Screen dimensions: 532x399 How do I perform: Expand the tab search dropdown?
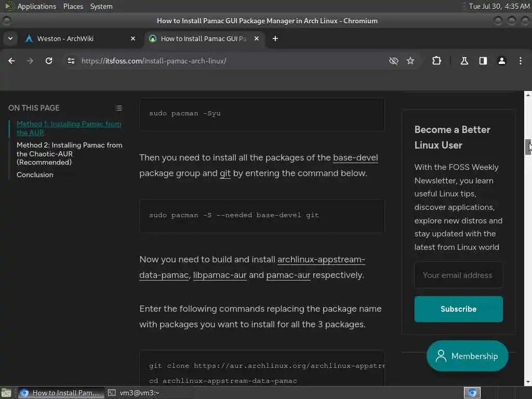pyautogui.click(x=10, y=38)
